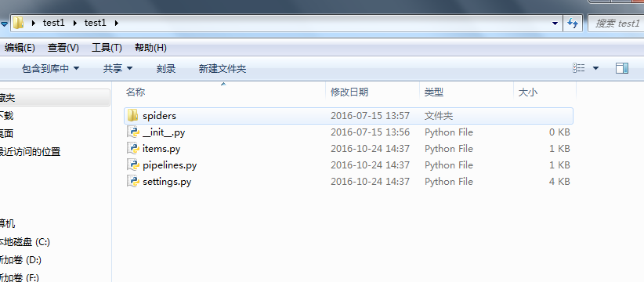Click the date 2016-07-15 13:56

(370, 132)
